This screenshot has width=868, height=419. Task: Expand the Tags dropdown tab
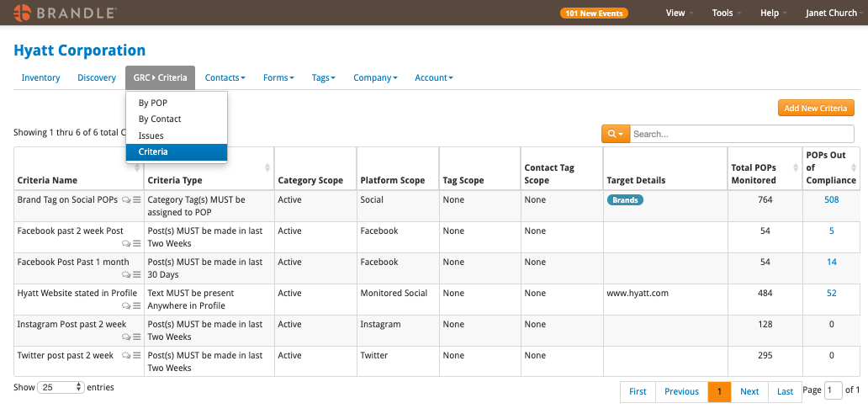pyautogui.click(x=323, y=78)
